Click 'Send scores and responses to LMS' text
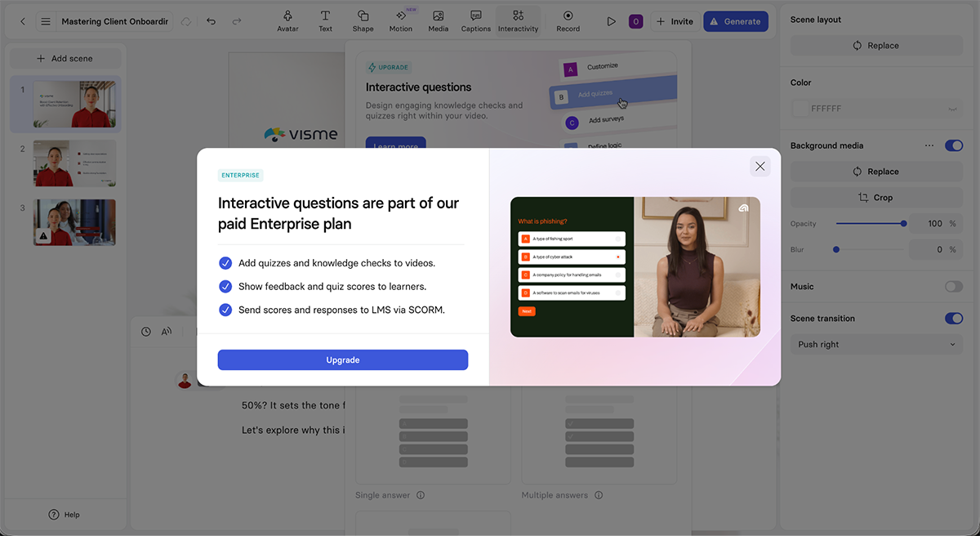The height and width of the screenshot is (536, 980). click(341, 310)
